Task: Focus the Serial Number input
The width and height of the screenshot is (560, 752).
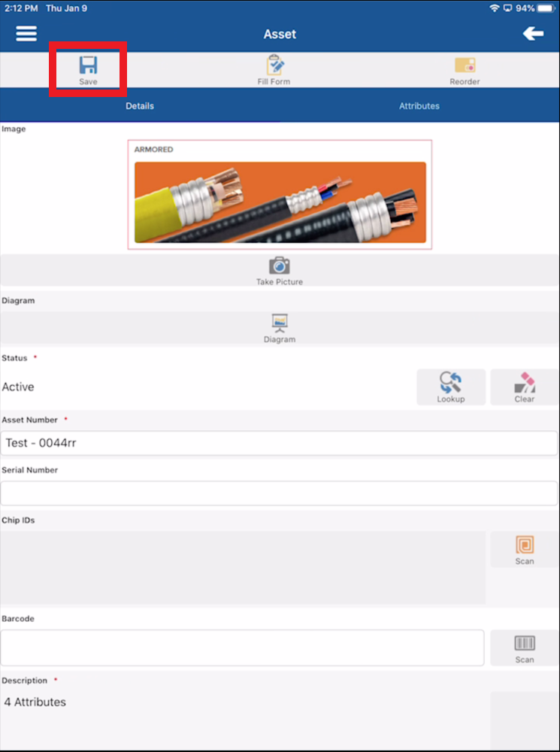Action: pos(279,493)
